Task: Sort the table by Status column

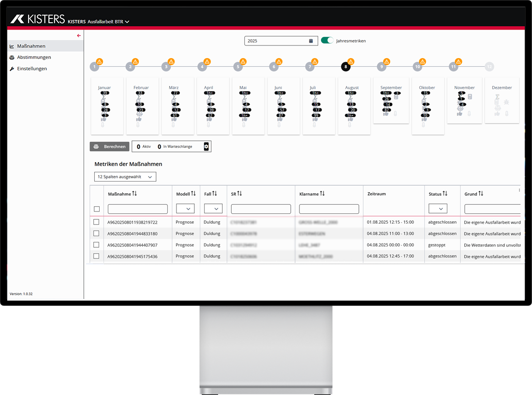Action: point(445,194)
